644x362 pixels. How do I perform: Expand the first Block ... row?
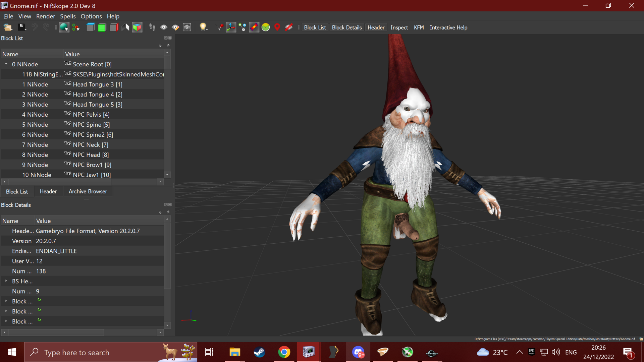[x=6, y=301]
